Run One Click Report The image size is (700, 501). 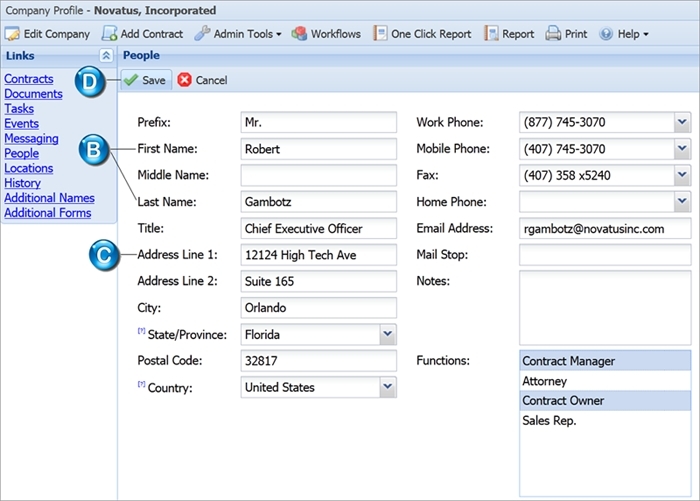422,34
